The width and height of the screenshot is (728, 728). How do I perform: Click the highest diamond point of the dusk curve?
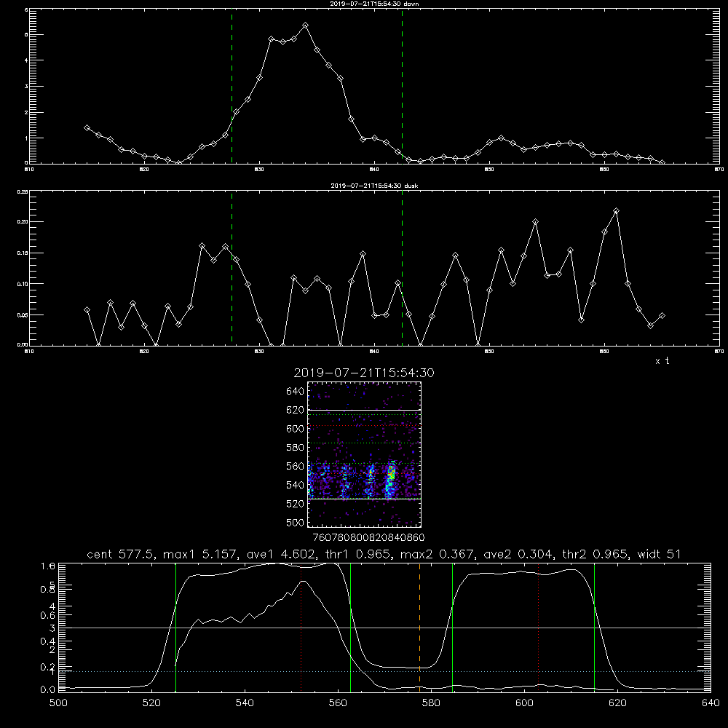[616, 211]
